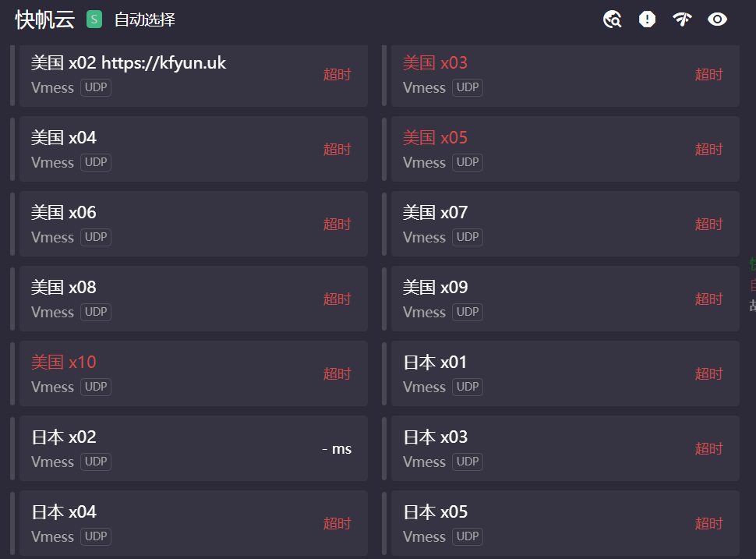Retest delay via 超时 on 美国 x06
Image resolution: width=756 pixels, height=559 pixels.
(x=337, y=225)
